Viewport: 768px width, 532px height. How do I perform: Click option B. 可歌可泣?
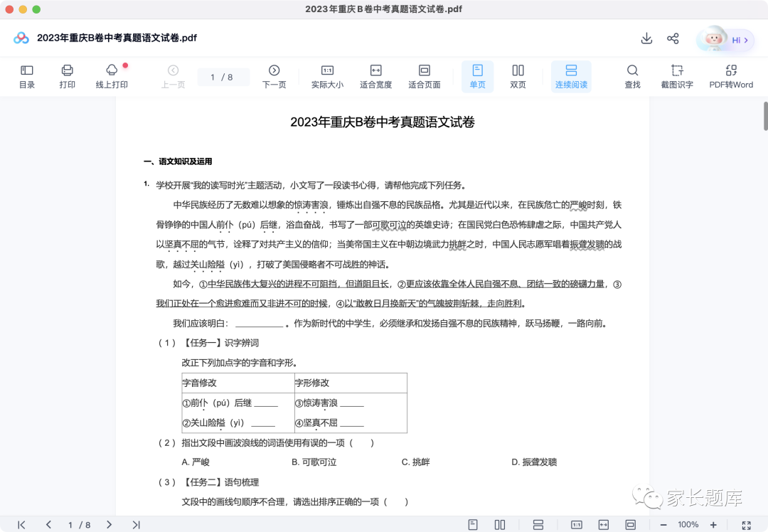click(x=314, y=462)
